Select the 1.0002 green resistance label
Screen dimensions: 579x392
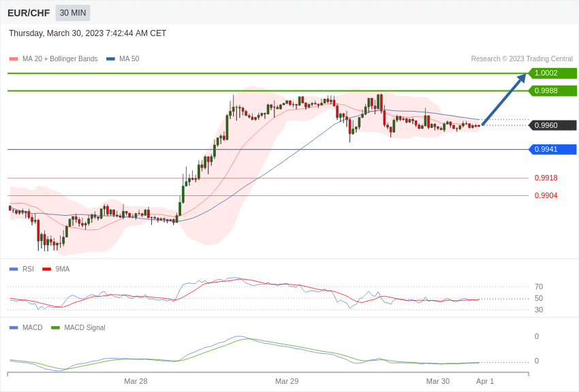point(552,73)
